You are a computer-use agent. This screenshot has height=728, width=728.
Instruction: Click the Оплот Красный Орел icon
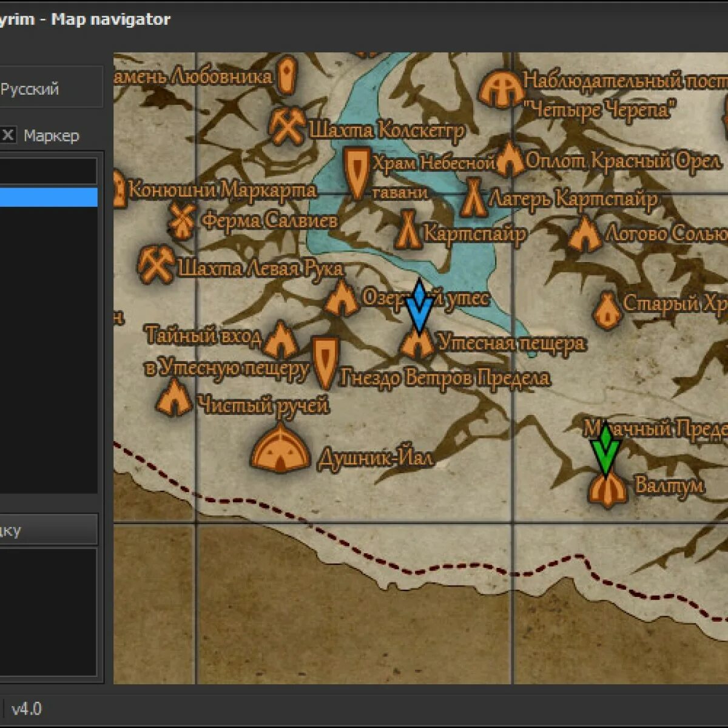tap(510, 158)
